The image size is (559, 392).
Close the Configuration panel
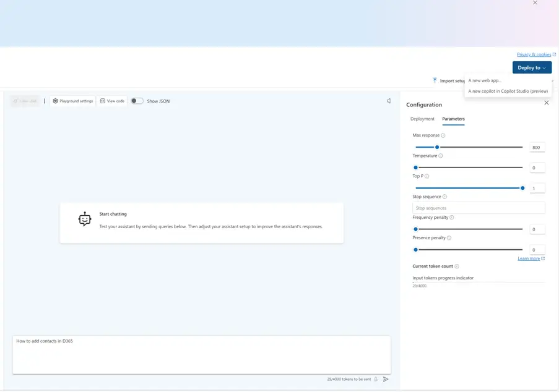click(x=547, y=103)
